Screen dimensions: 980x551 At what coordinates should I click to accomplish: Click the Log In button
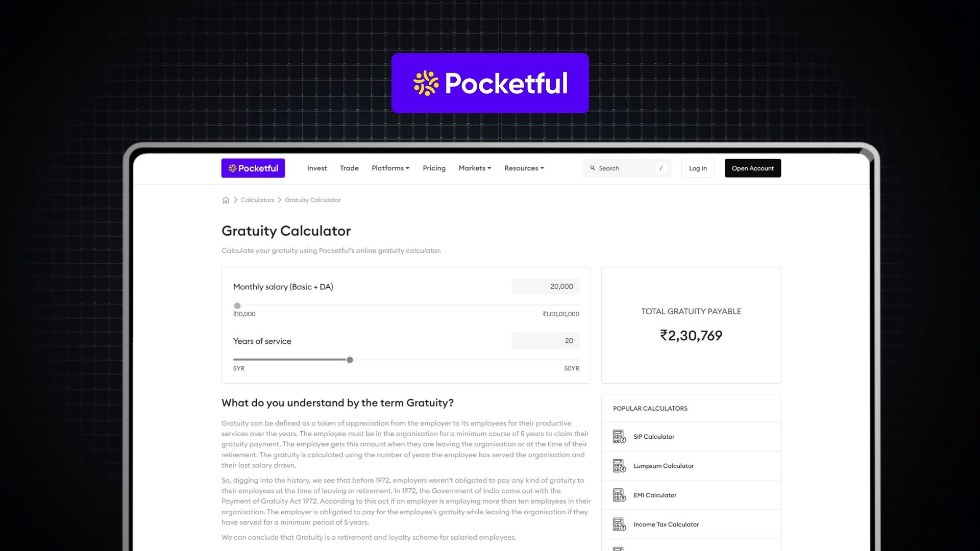(x=697, y=168)
